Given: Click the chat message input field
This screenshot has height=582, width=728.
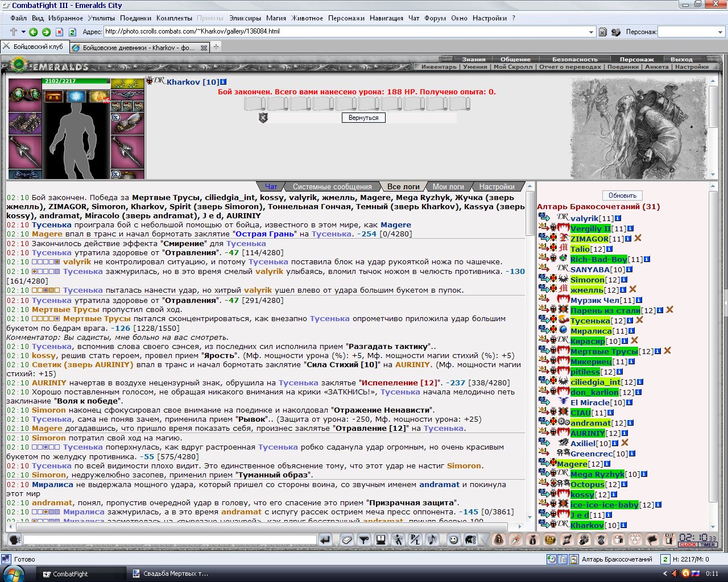Looking at the screenshot, I should (169, 540).
